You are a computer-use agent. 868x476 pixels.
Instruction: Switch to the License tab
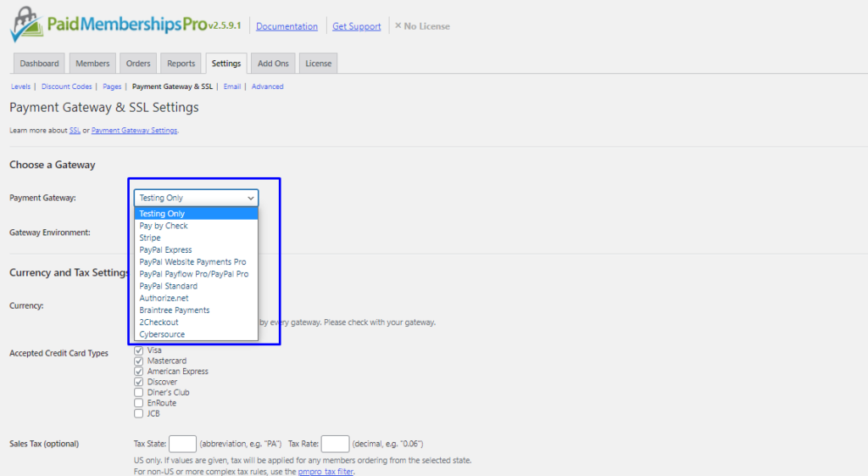319,63
